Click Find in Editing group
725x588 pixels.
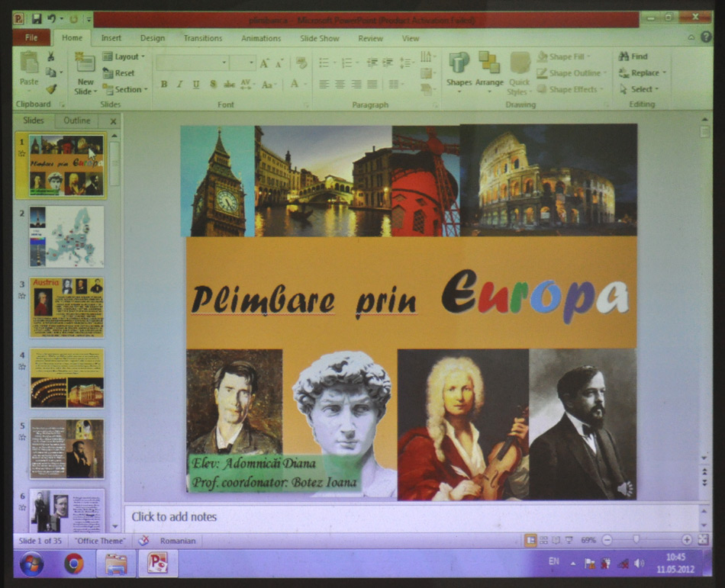click(633, 56)
